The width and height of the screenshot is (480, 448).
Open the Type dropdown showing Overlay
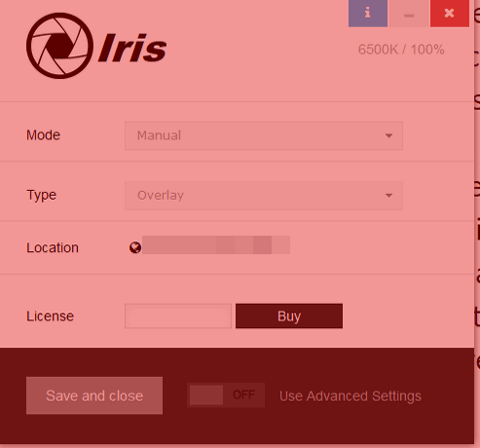pyautogui.click(x=264, y=196)
